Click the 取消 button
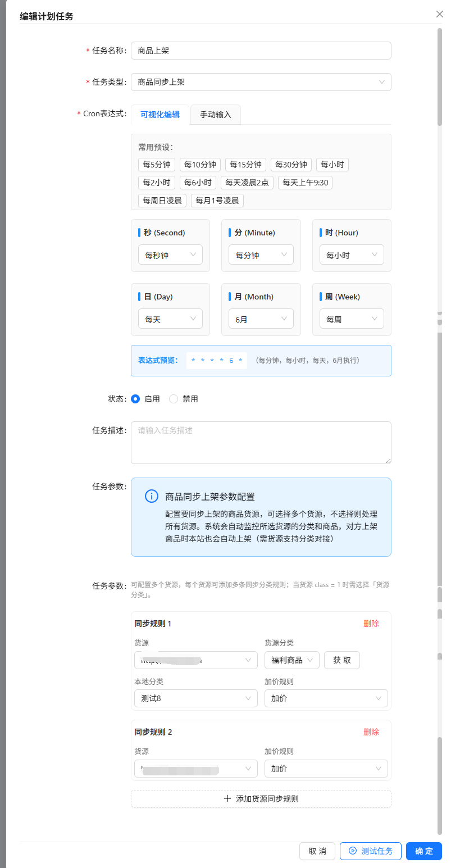This screenshot has height=868, width=451. [317, 851]
